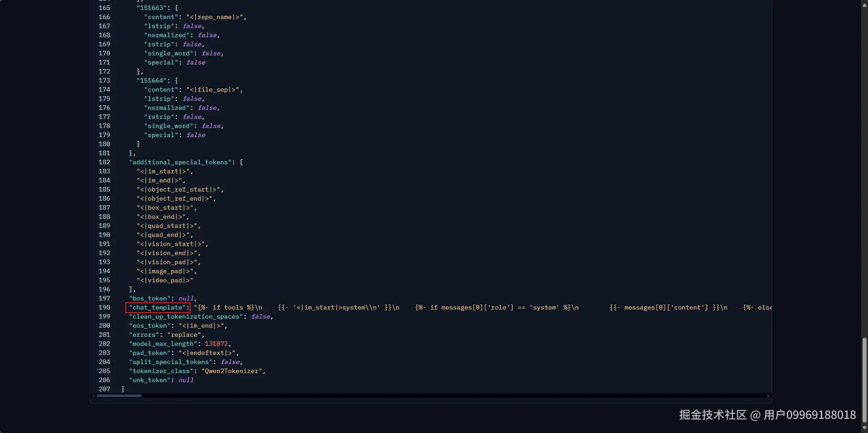This screenshot has width=868, height=433.
Task: Click the "errors" key
Action: click(x=144, y=335)
